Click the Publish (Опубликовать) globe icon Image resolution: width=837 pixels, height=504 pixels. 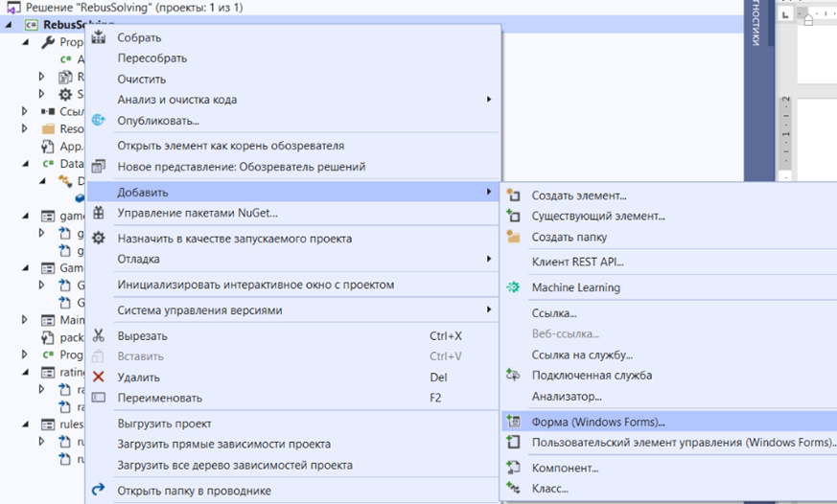tap(98, 121)
